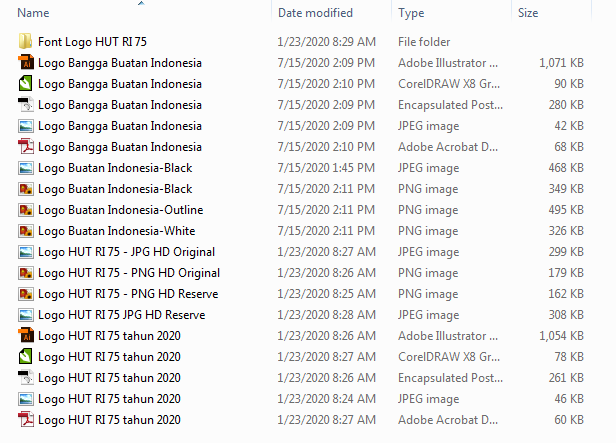The image size is (616, 443).
Task: Click the PNG icon for Logo Buatan Indonesia-White
Action: point(26,231)
